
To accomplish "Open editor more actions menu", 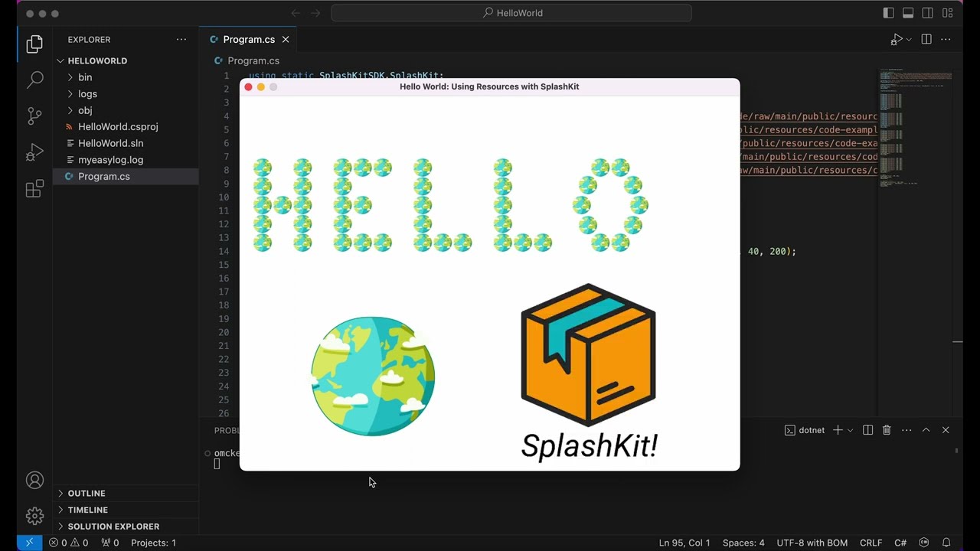I will point(947,39).
